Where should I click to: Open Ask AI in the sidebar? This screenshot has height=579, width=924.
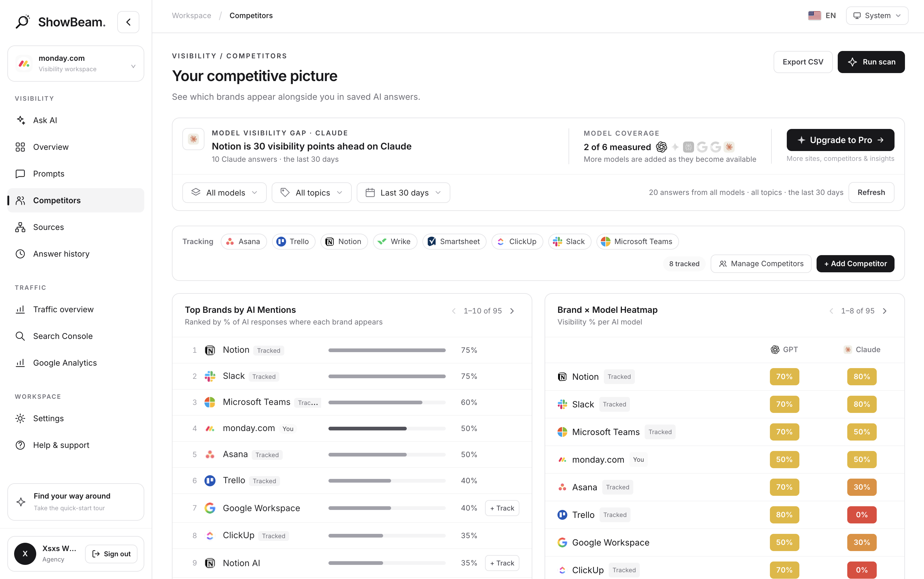tap(76, 120)
